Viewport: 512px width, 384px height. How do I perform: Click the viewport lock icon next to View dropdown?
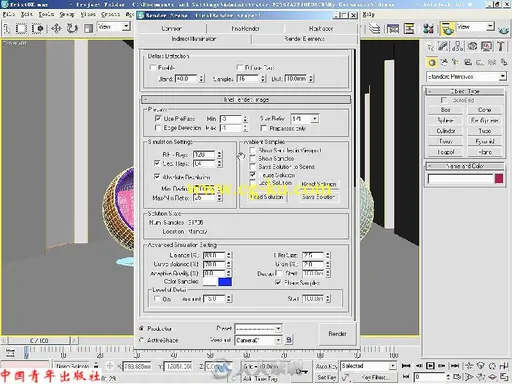pyautogui.click(x=289, y=340)
